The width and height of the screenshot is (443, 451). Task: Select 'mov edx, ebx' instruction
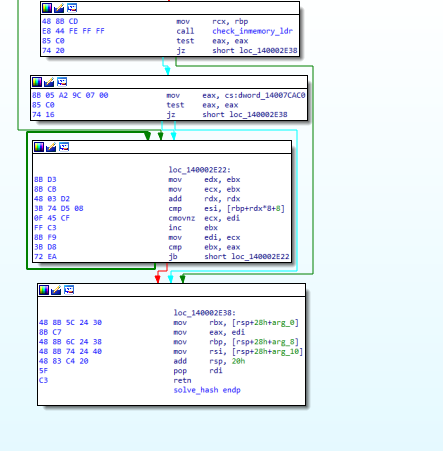click(204, 180)
